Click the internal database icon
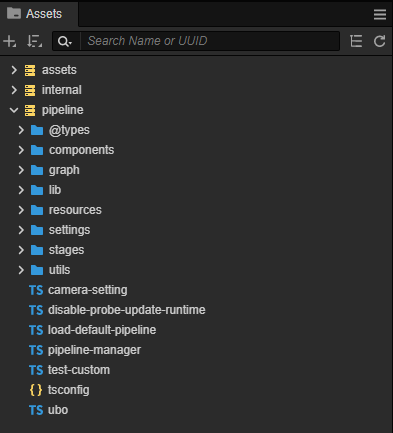This screenshot has height=433, width=393. tap(30, 90)
